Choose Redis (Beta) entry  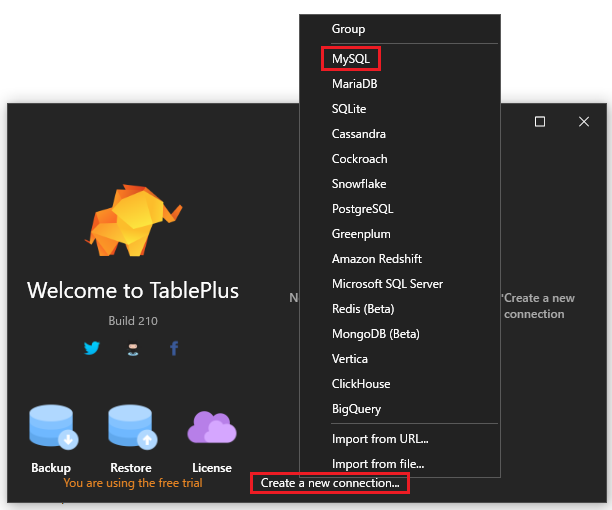400,309
